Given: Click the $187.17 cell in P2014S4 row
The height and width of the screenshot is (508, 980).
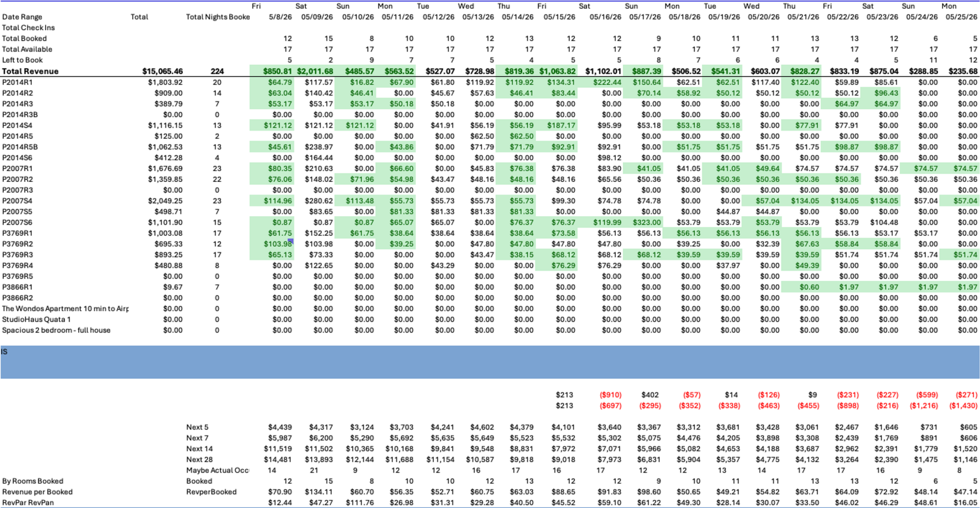Looking at the screenshot, I should pyautogui.click(x=561, y=125).
